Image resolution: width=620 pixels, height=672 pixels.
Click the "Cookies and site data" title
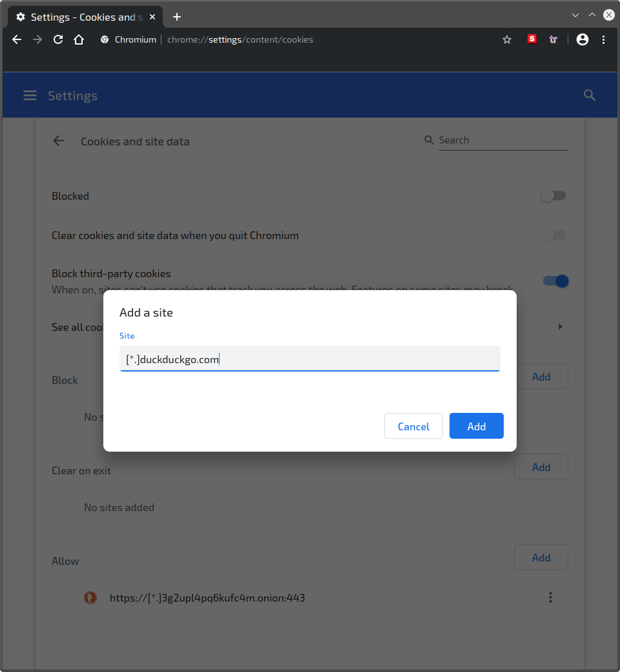coord(135,142)
